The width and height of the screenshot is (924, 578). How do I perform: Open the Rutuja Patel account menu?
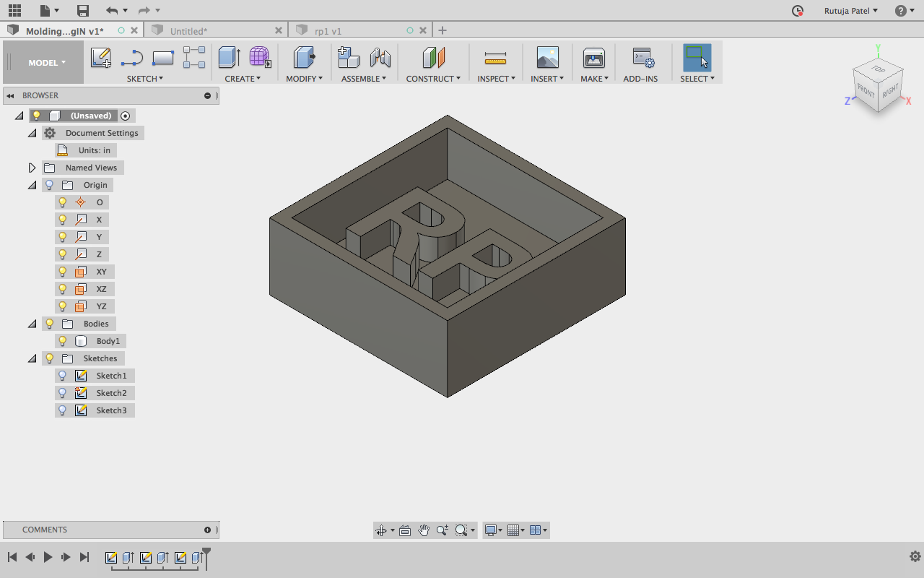click(x=850, y=10)
